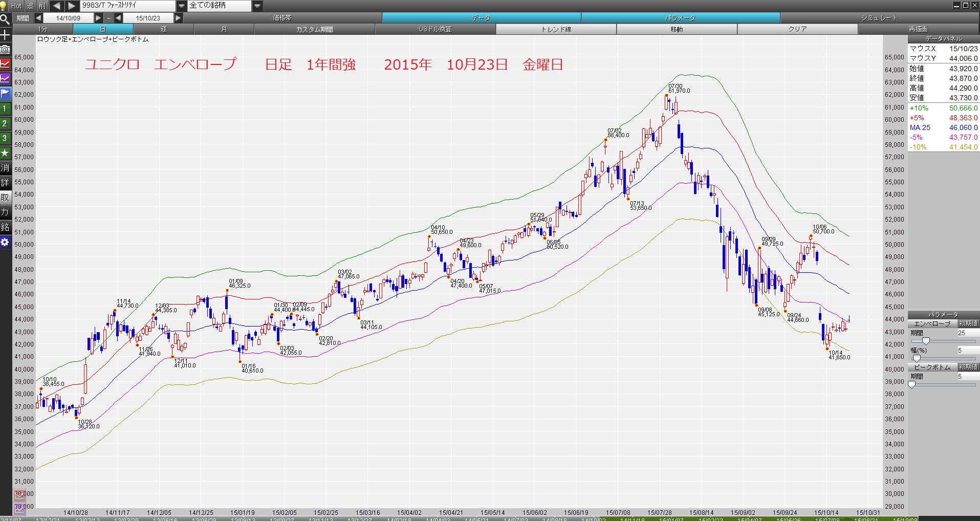Switch to the データ tab

coord(482,18)
